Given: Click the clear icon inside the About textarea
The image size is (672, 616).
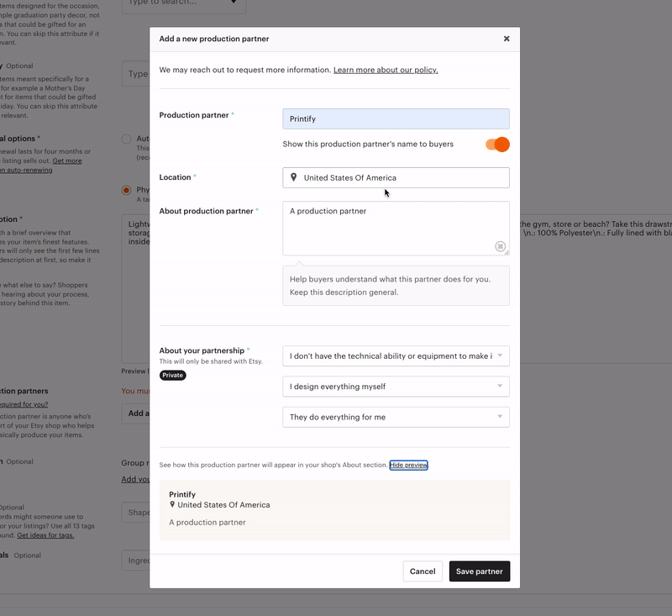Looking at the screenshot, I should [500, 246].
